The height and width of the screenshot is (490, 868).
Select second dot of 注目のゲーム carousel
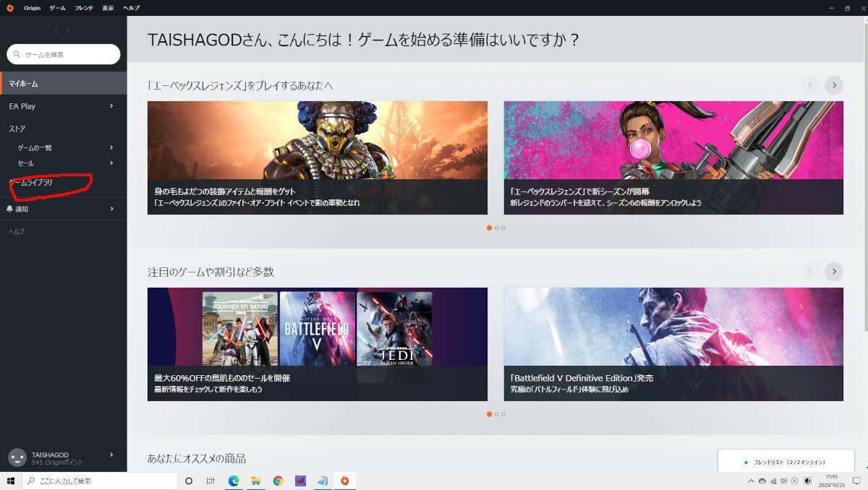tap(496, 414)
